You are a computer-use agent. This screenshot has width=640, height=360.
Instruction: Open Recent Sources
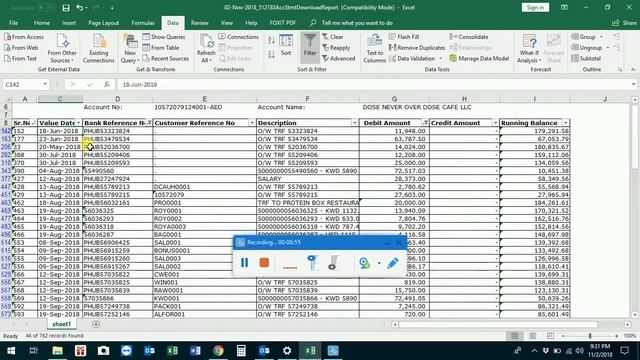point(166,58)
